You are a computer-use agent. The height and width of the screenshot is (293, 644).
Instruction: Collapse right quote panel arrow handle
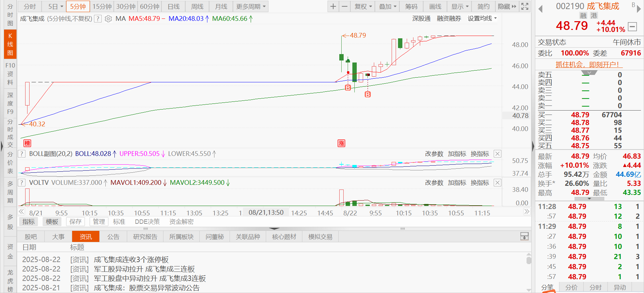click(x=533, y=146)
